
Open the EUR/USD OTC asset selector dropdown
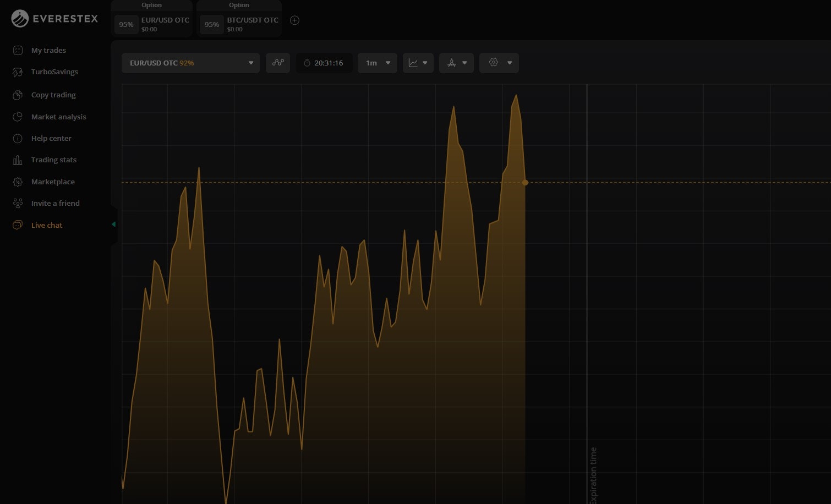pyautogui.click(x=190, y=63)
